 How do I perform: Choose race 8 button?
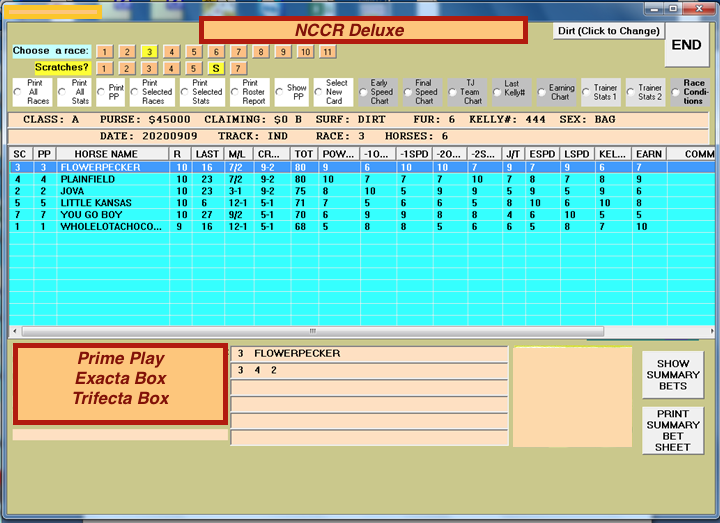(261, 51)
